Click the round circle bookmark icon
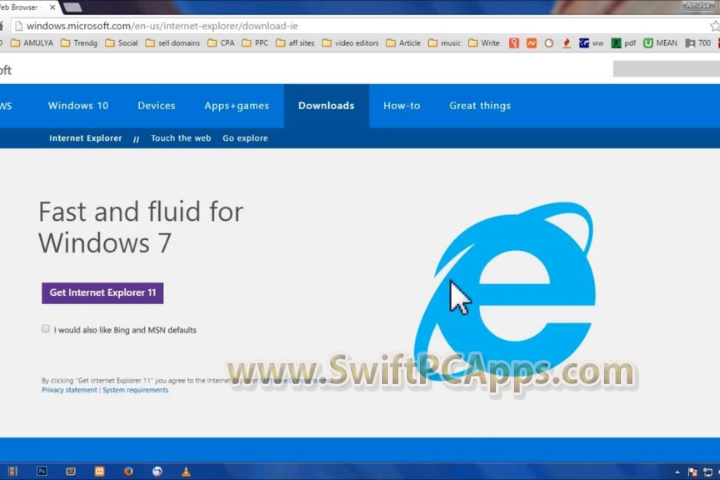Image resolution: width=720 pixels, height=480 pixels. point(549,43)
